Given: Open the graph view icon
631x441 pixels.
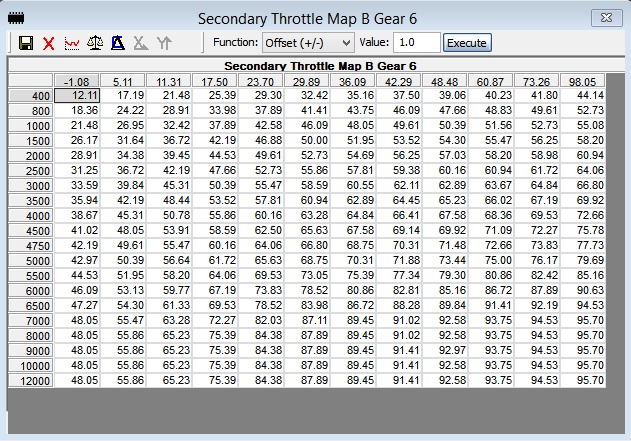Looking at the screenshot, I should [x=72, y=43].
